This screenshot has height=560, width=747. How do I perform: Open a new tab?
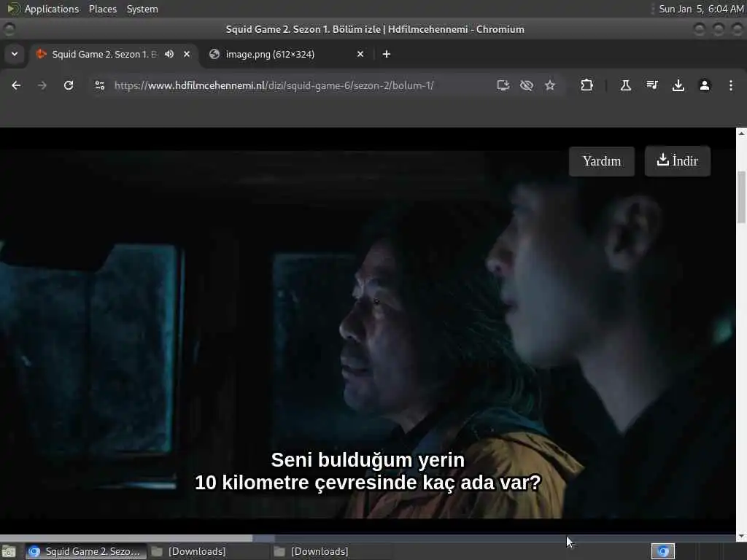point(387,54)
